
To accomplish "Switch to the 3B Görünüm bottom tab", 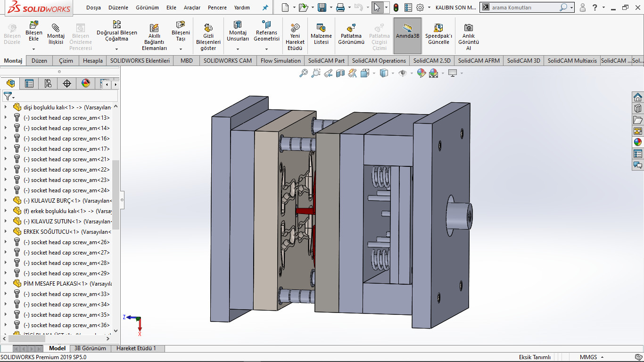I will tap(90, 348).
